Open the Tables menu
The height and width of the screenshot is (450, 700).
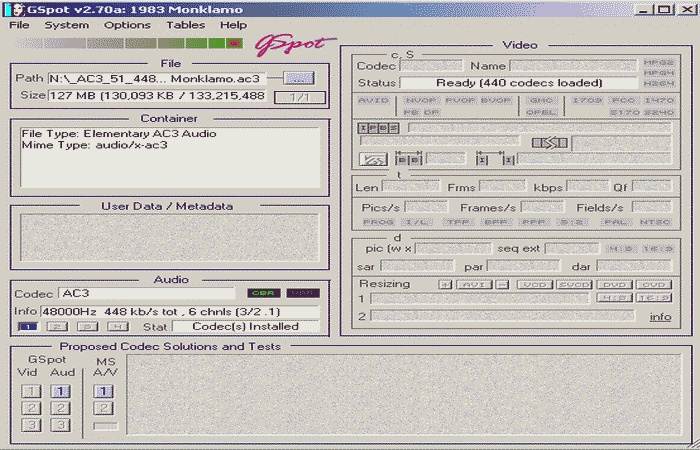(x=185, y=24)
